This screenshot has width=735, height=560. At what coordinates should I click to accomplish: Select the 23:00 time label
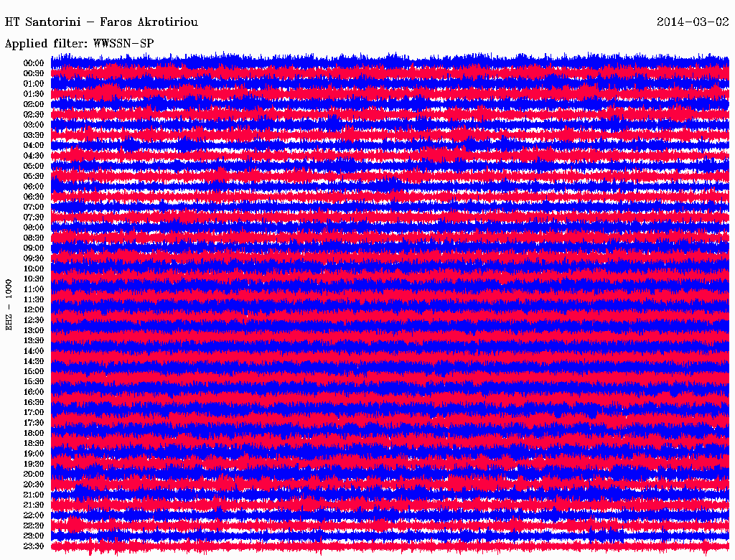[x=34, y=536]
